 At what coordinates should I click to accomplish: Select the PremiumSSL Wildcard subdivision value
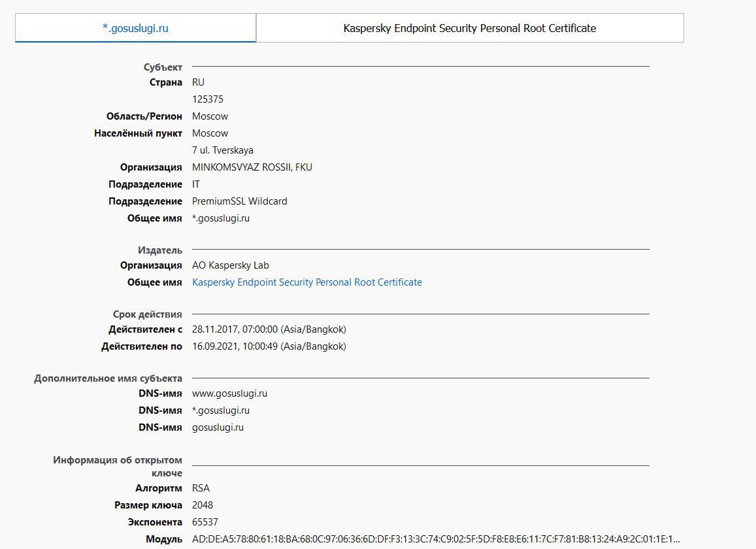click(x=240, y=201)
